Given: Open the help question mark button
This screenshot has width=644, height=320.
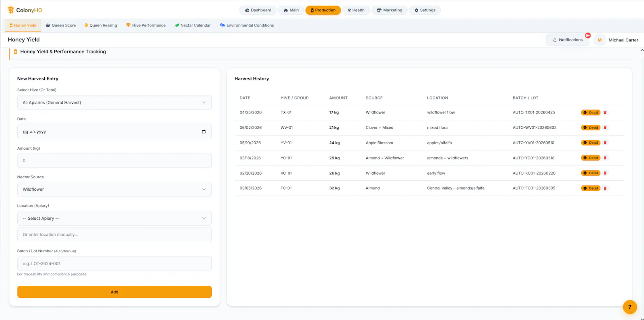Looking at the screenshot, I should [x=630, y=307].
